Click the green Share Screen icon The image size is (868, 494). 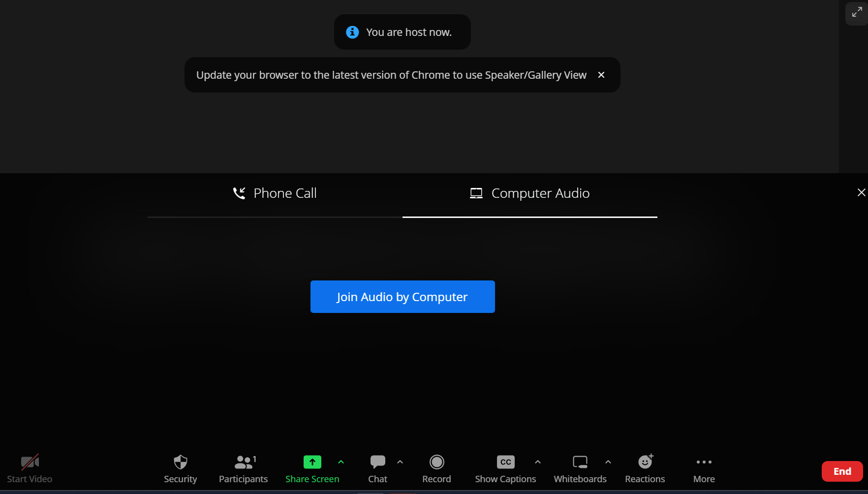(312, 462)
